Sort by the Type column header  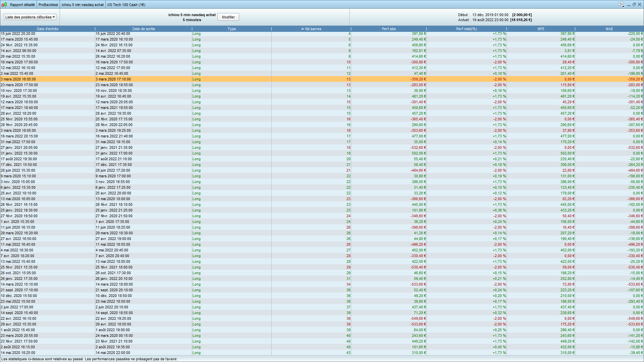coord(231,29)
